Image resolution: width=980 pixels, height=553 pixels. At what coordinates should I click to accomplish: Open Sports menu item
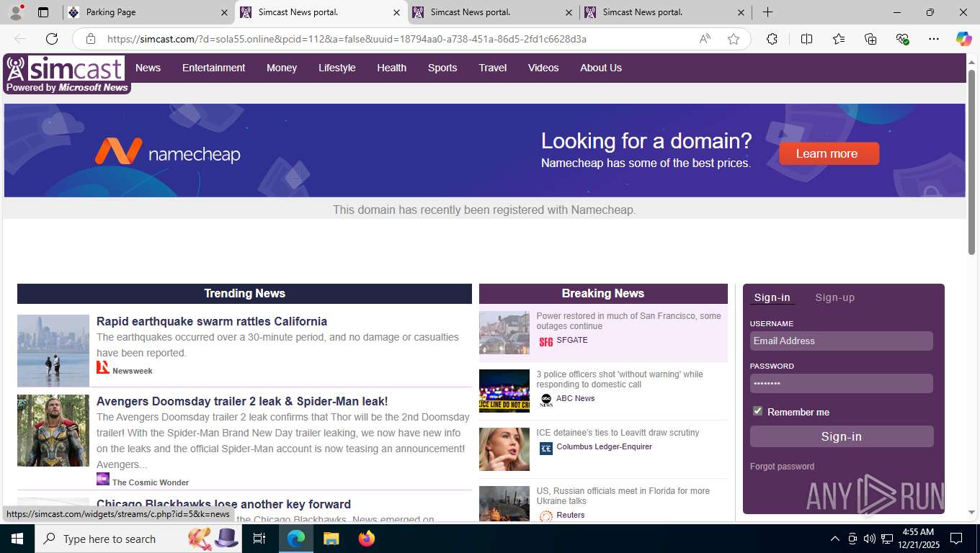coord(442,68)
